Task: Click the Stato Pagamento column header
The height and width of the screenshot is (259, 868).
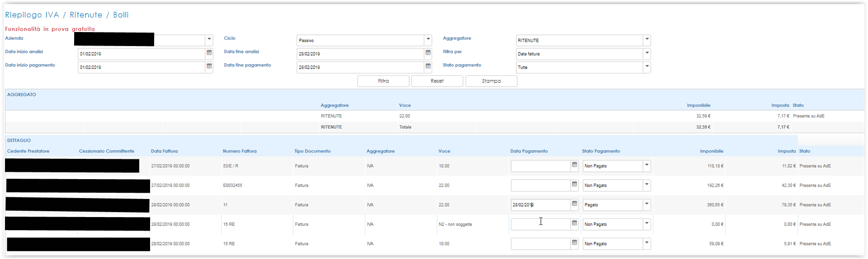Action: click(601, 151)
